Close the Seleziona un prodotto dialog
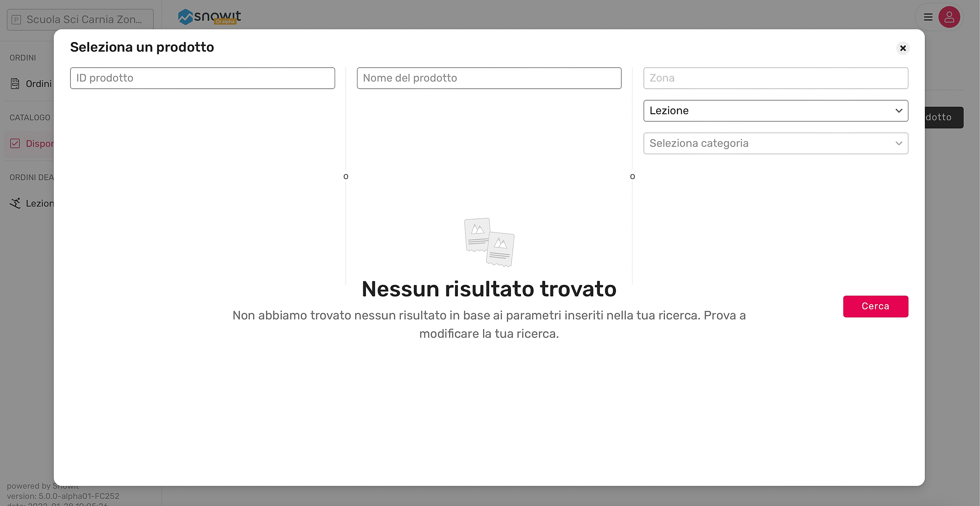 [903, 48]
